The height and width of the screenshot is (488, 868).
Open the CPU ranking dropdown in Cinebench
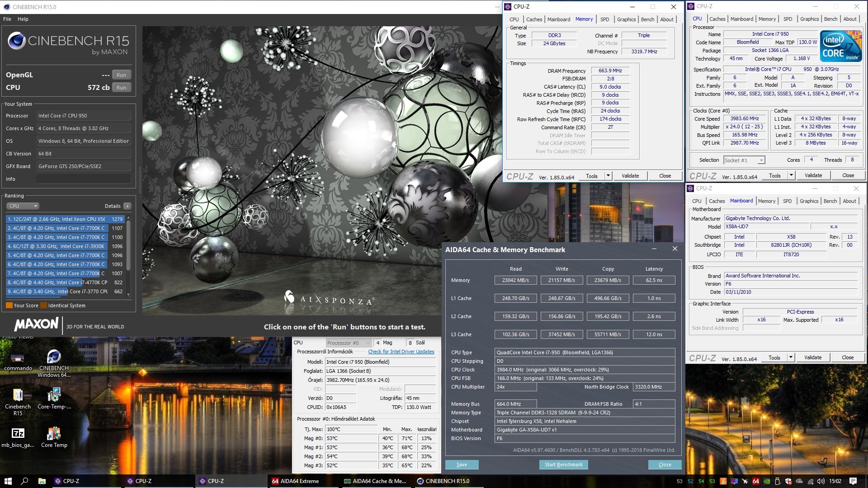(x=23, y=206)
